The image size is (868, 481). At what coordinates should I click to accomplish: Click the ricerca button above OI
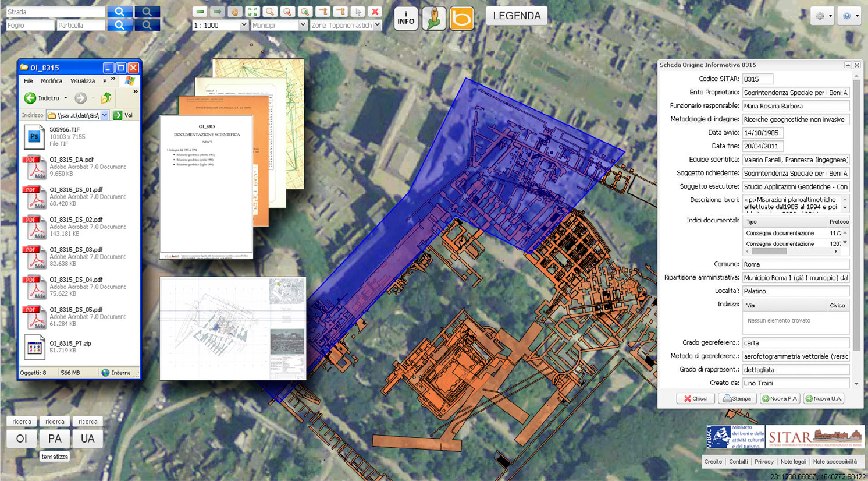point(22,422)
